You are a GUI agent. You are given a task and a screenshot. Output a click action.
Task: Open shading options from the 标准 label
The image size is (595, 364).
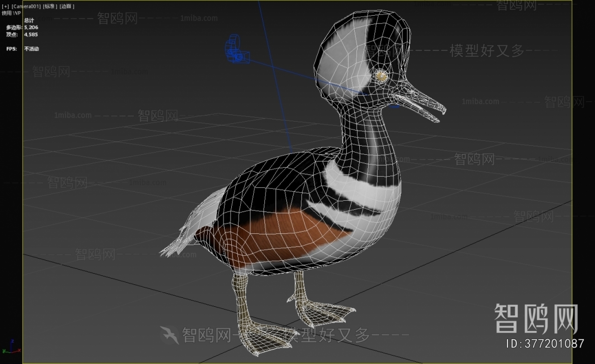tap(49, 6)
